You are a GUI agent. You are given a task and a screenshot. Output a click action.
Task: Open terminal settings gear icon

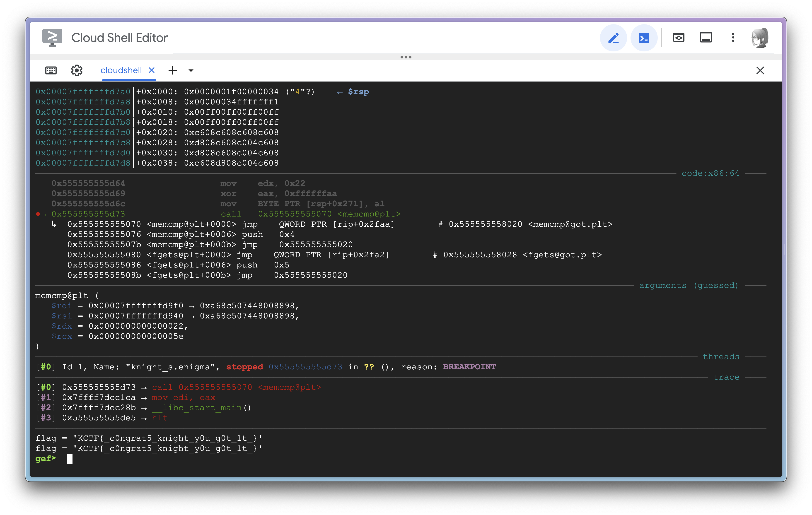coord(77,70)
